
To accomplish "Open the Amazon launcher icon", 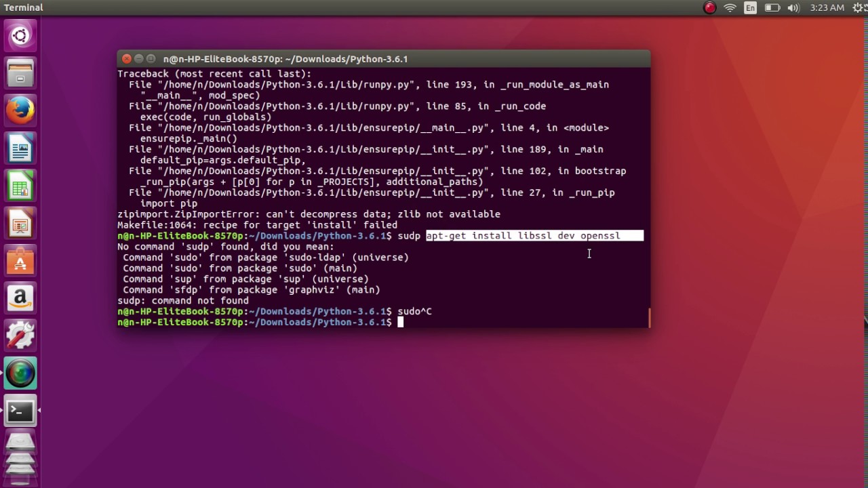I will click(x=20, y=298).
